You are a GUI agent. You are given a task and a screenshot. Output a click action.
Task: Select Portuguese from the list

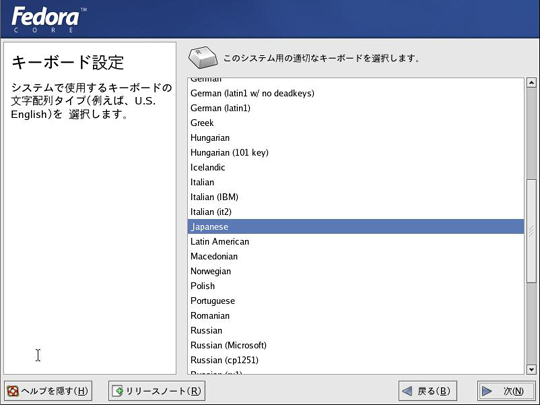pyautogui.click(x=356, y=301)
